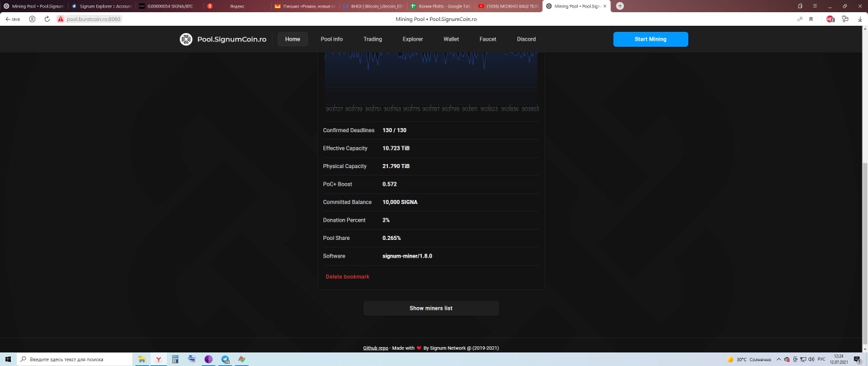
Task: Open the Explorer nav link
Action: (412, 39)
